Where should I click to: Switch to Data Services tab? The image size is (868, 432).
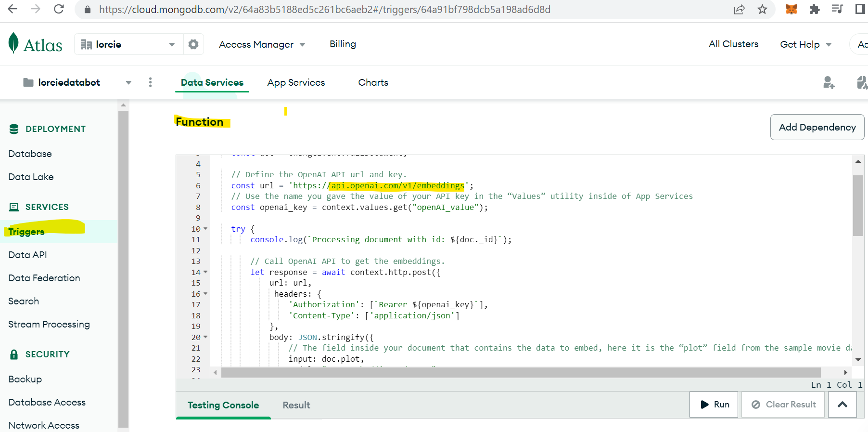(212, 82)
